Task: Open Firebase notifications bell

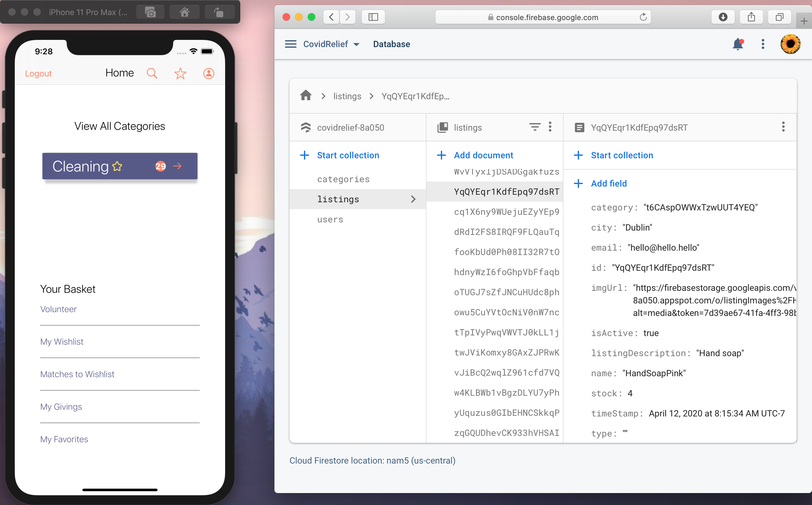Action: point(738,44)
